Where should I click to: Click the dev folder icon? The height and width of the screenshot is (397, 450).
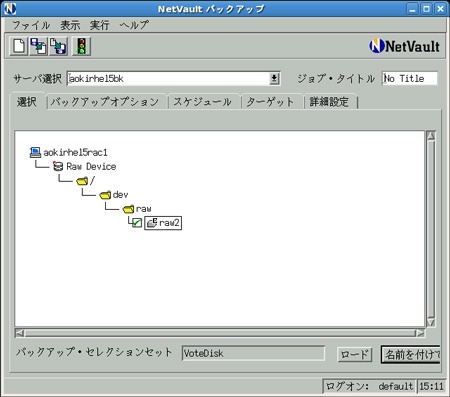[105, 194]
